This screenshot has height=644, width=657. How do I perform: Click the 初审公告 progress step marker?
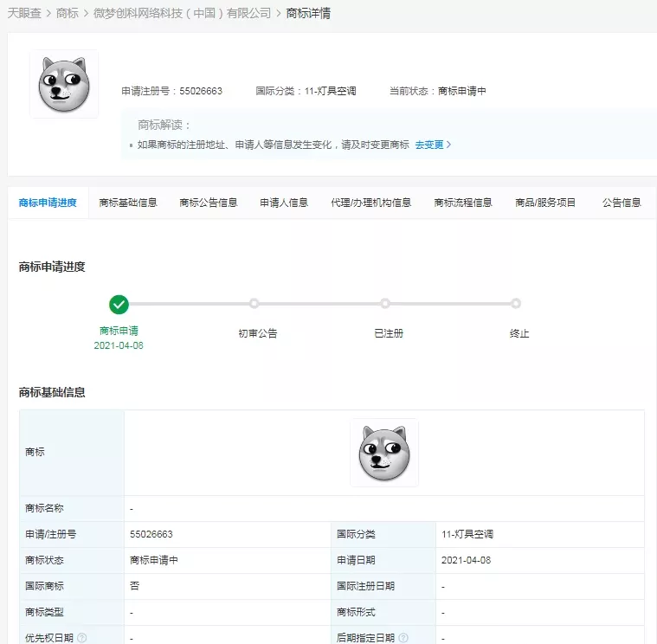tap(254, 303)
